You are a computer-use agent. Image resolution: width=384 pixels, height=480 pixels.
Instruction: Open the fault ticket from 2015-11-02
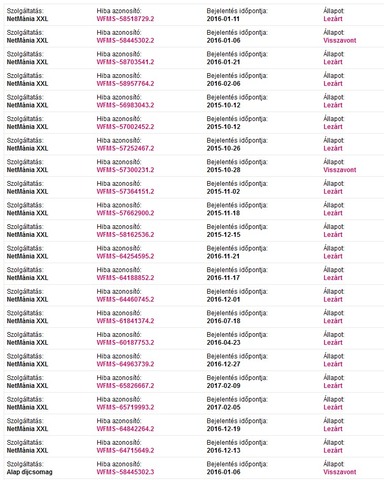click(x=125, y=192)
